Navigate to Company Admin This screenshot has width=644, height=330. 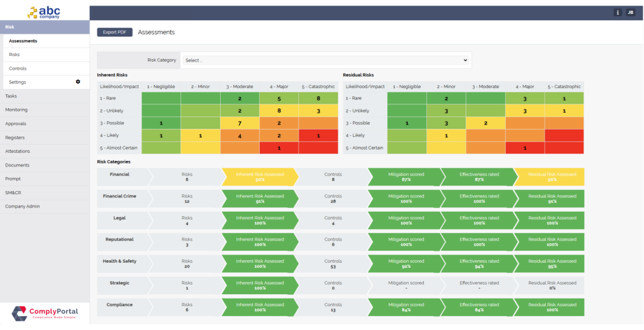pos(23,206)
